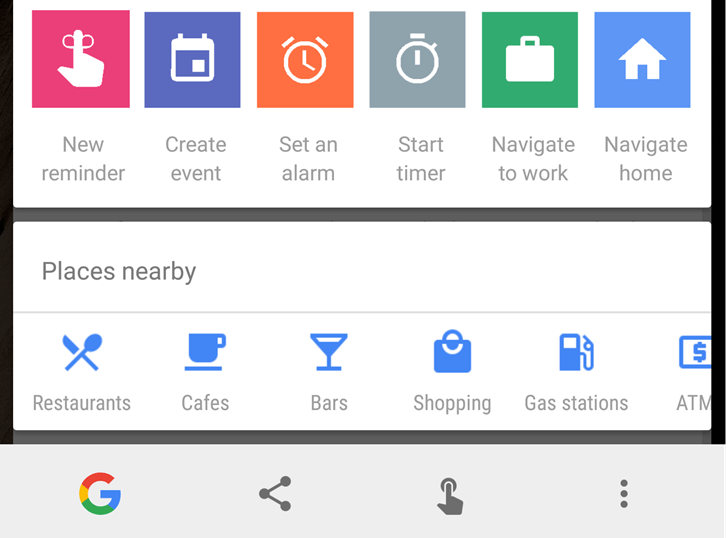Screen dimensions: 728x538
Task: Tap the New reminder pink tile
Action: pyautogui.click(x=81, y=59)
